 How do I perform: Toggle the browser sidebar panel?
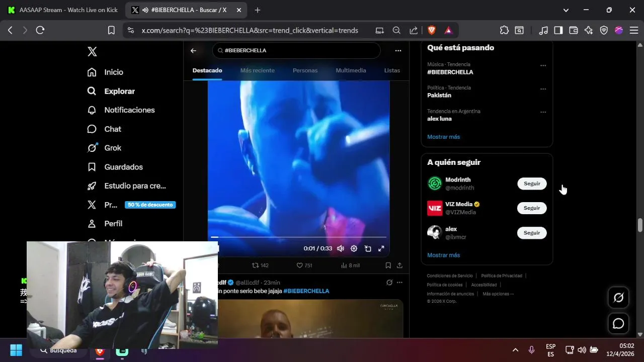click(x=558, y=30)
